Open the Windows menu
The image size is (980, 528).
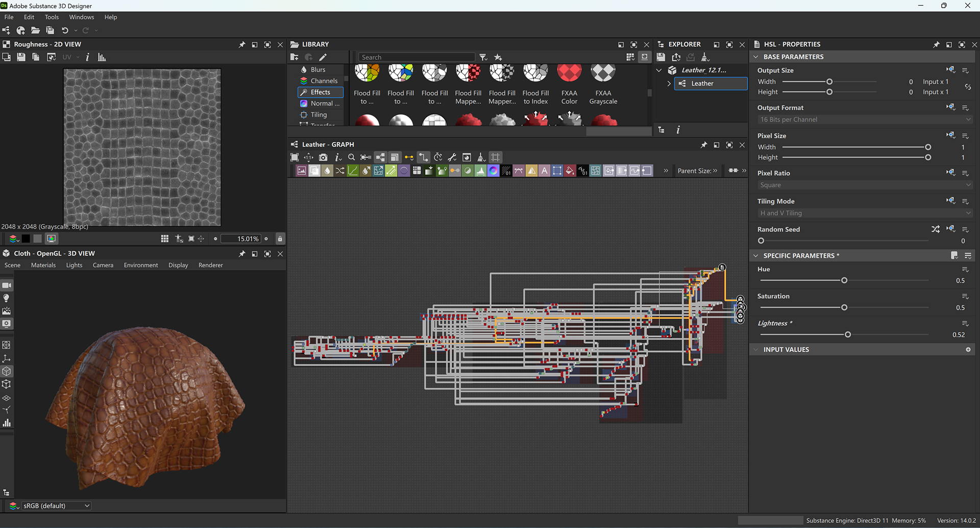81,17
